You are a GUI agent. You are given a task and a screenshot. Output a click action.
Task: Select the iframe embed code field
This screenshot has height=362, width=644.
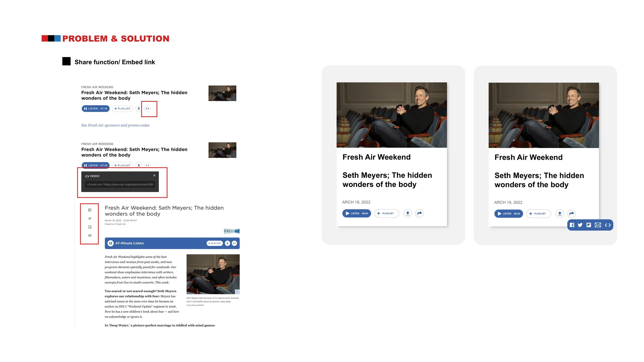(120, 184)
